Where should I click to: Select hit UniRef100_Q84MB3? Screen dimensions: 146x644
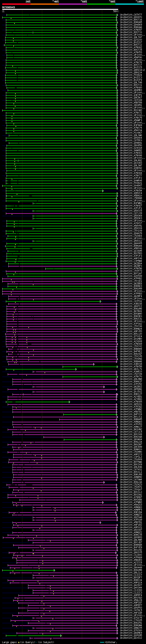131,90
